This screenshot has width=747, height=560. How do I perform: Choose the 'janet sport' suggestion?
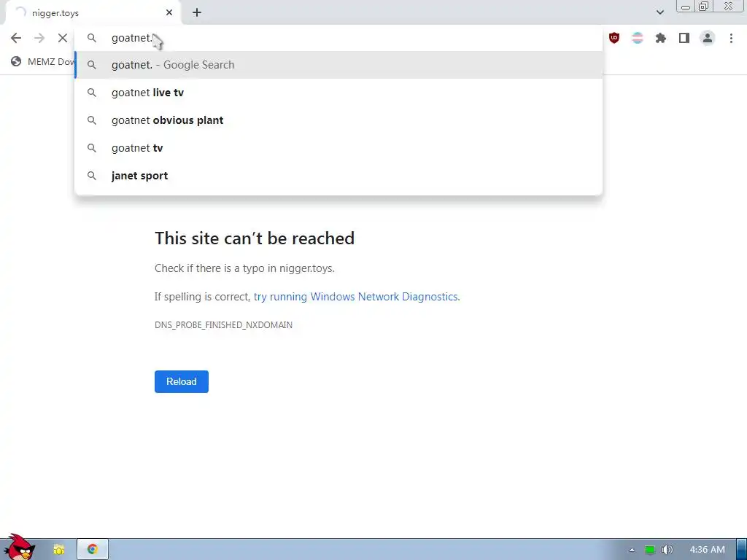pos(338,175)
